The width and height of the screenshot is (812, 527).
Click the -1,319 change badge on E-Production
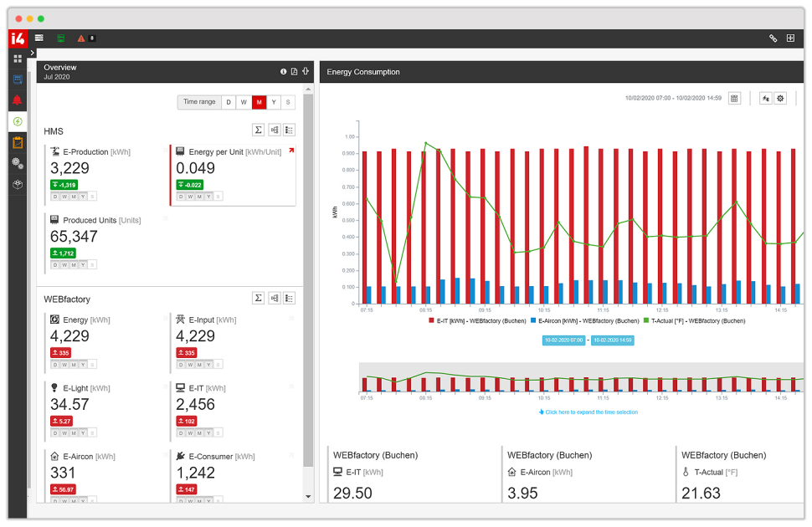tap(64, 185)
